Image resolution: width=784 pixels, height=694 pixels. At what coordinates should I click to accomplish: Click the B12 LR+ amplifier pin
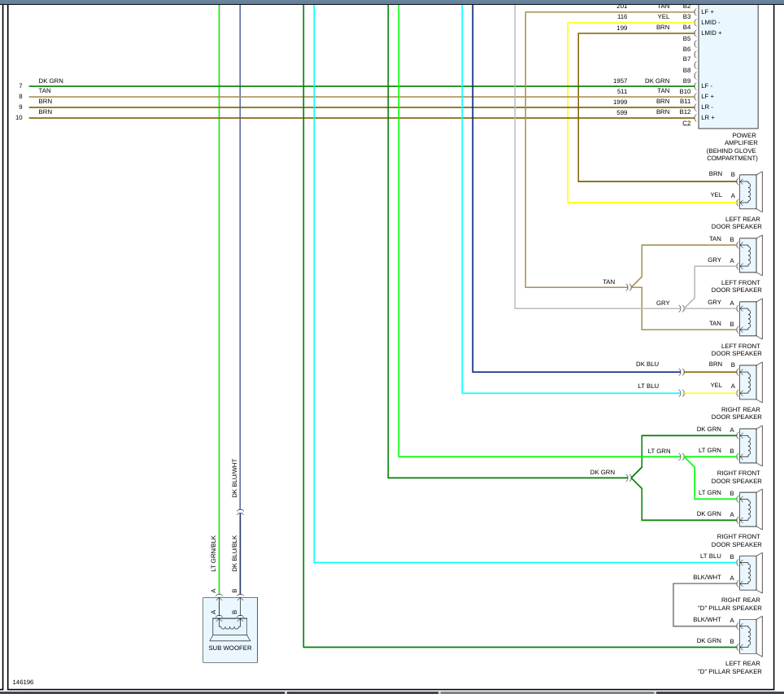coord(696,118)
